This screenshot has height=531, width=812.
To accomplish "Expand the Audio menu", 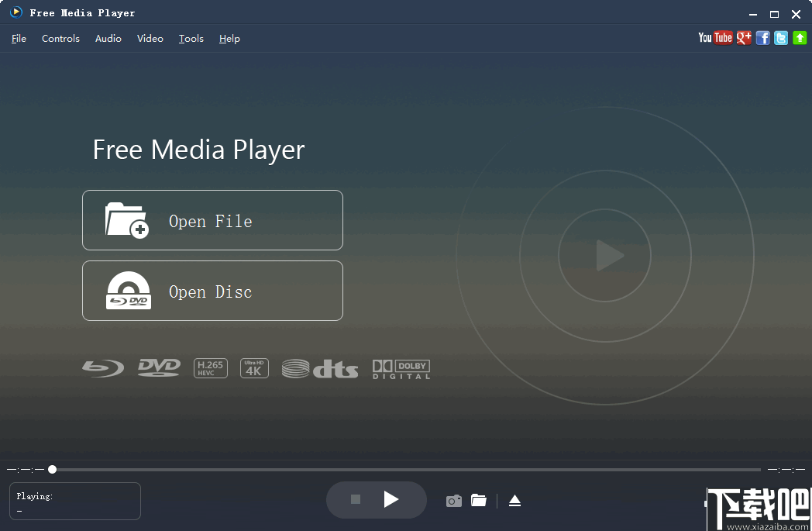I will pos(108,39).
